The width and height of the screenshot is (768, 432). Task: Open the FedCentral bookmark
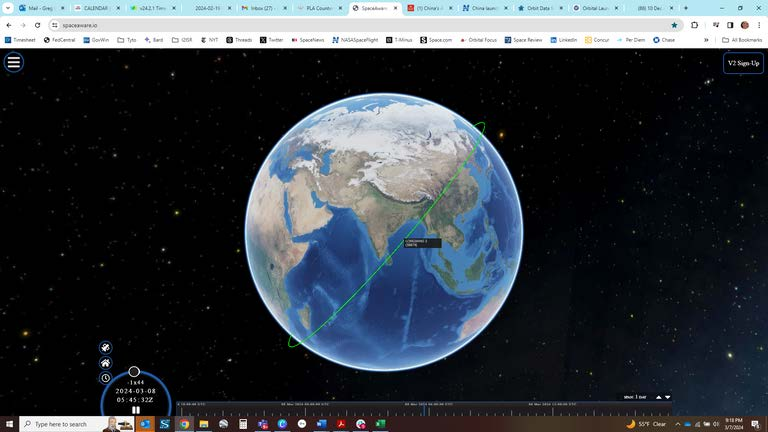pos(59,40)
